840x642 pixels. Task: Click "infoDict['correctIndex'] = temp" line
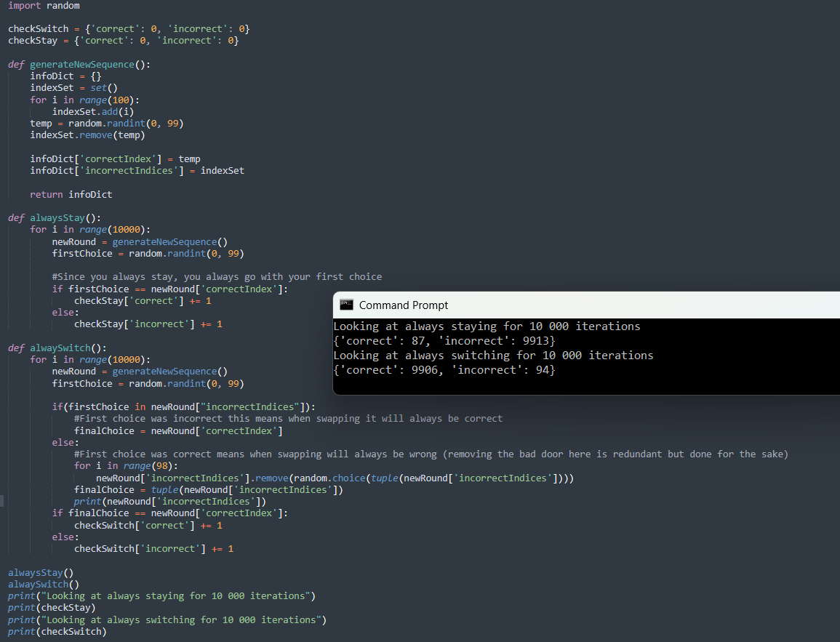(115, 159)
